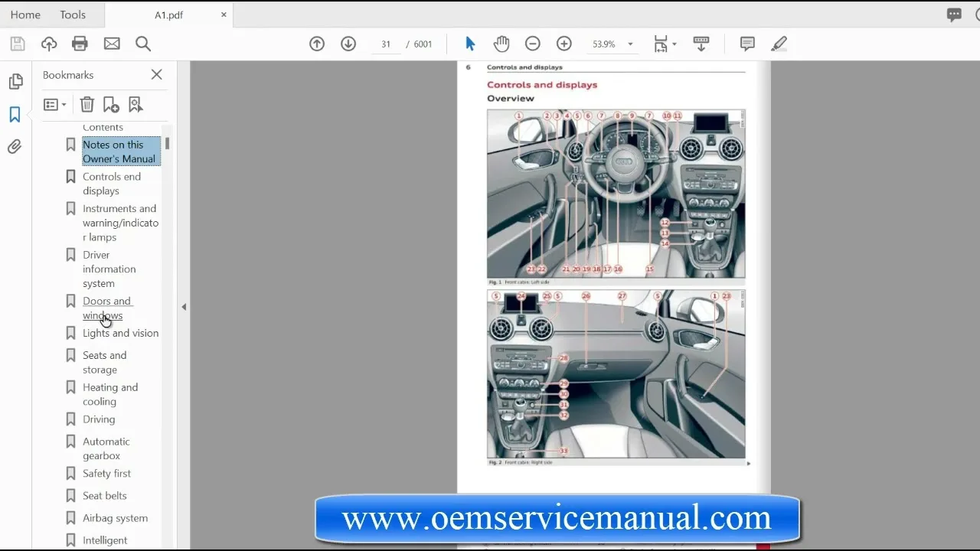Click the cloud upload icon
Viewport: 980px width, 551px height.
click(x=49, y=44)
